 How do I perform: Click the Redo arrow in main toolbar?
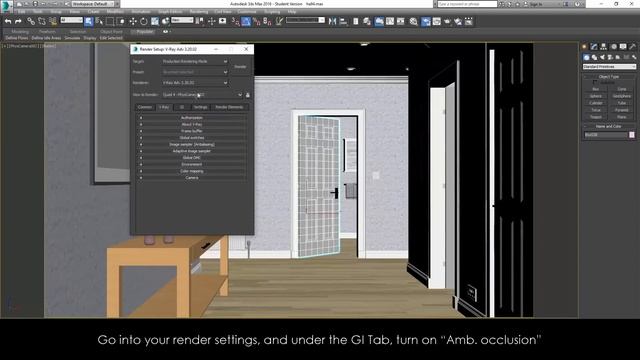coord(18,21)
